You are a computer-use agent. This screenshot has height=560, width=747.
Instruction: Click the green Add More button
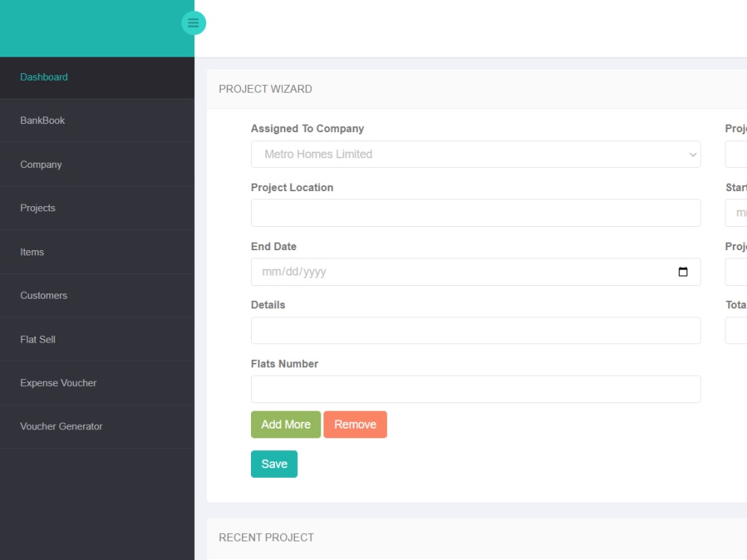286,424
